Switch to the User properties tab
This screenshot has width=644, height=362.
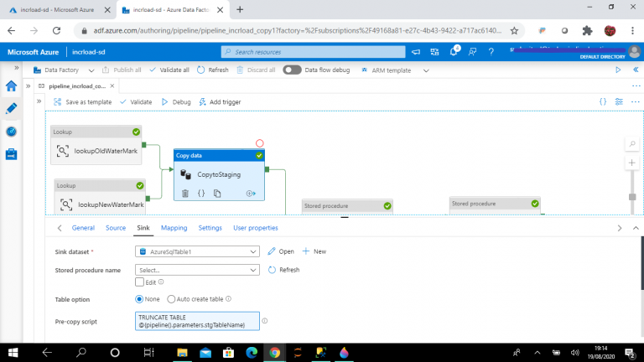(256, 228)
